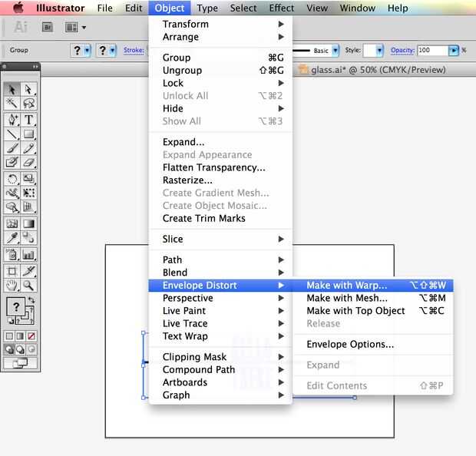Choose Make with Mesh... from submenu
476x456 pixels.
tap(373, 298)
